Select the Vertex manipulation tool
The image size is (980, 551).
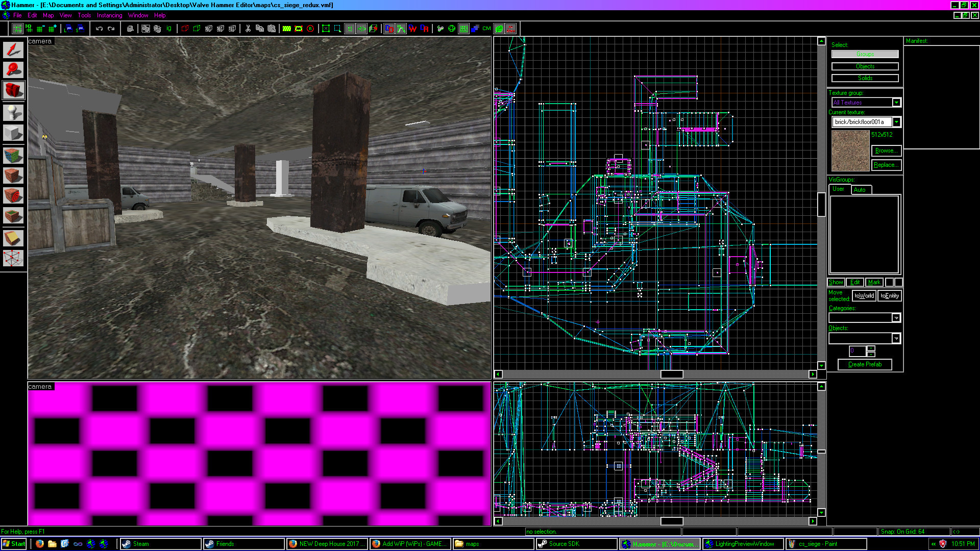pyautogui.click(x=13, y=258)
